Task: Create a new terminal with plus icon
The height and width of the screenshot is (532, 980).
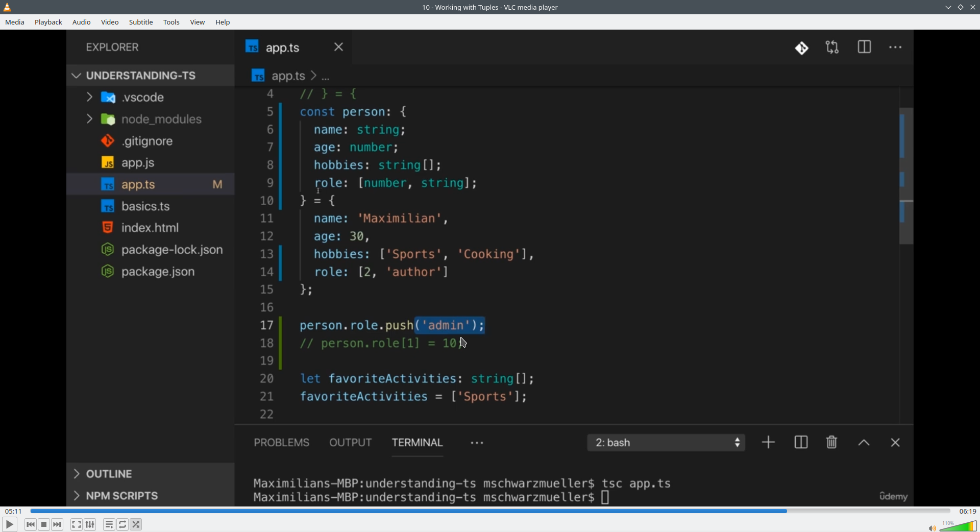Action: tap(769, 442)
